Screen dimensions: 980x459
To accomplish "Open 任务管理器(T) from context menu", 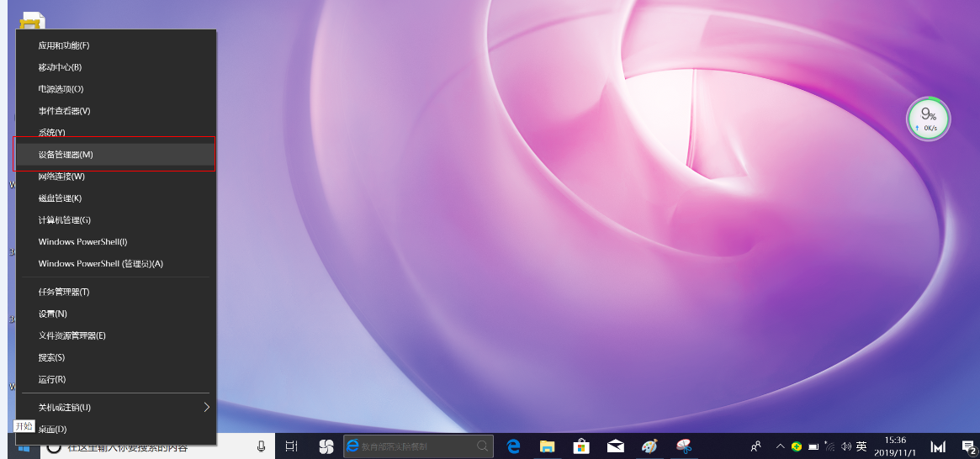I will pos(64,292).
